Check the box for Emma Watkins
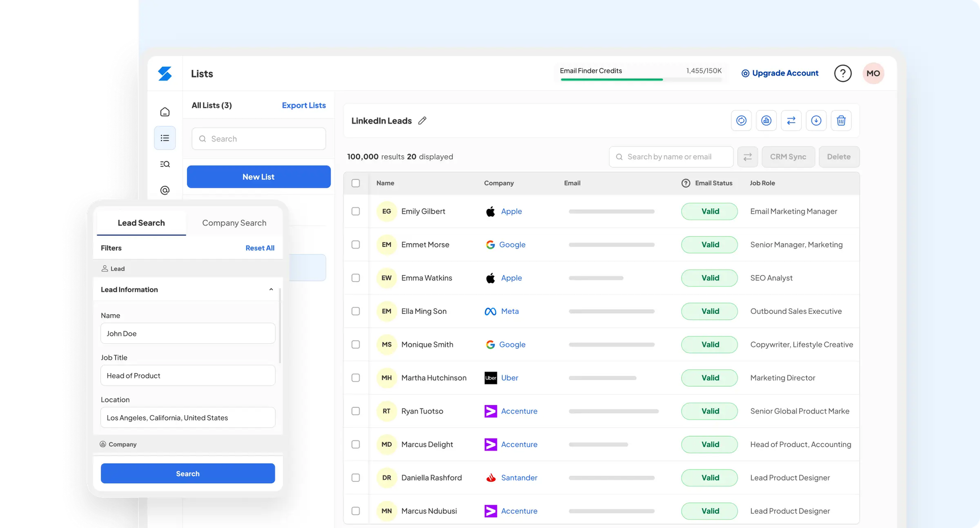The image size is (980, 528). [356, 278]
